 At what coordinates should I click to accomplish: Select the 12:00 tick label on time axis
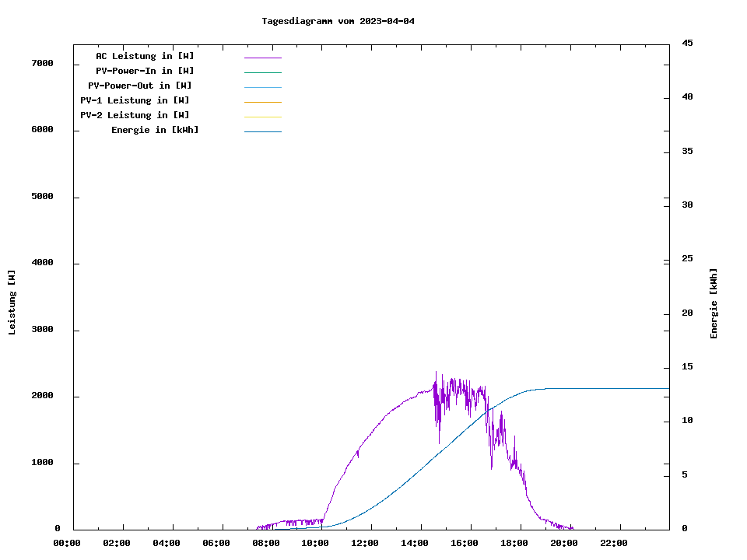coord(365,543)
